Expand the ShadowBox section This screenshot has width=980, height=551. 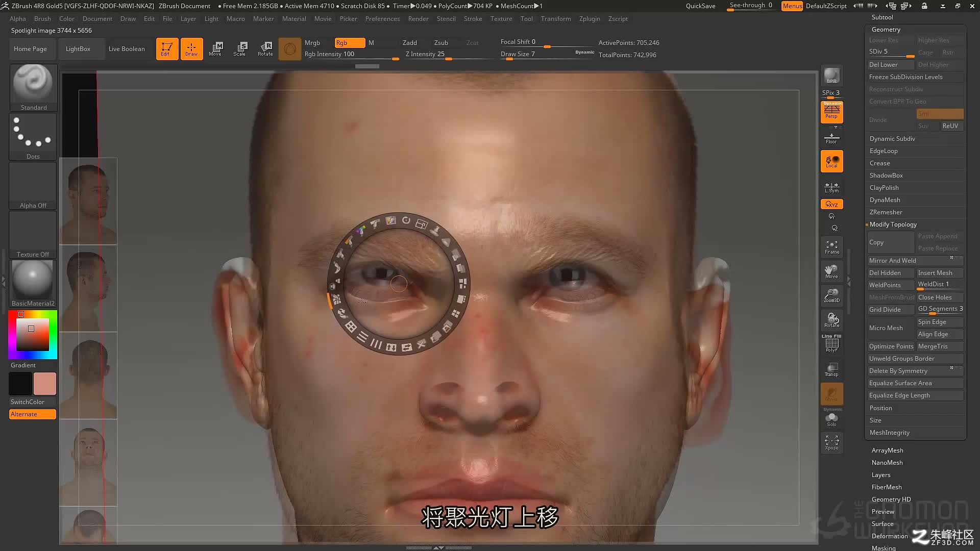pos(886,176)
